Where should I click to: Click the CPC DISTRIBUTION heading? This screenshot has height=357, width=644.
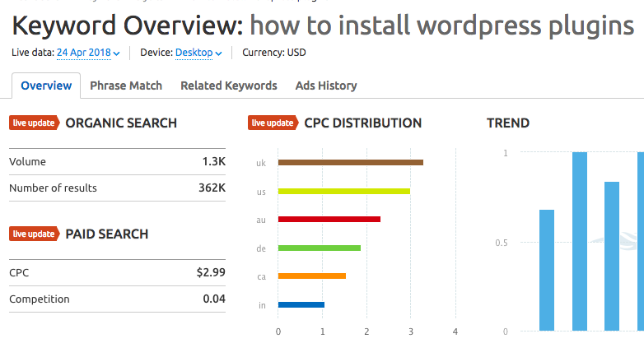363,123
